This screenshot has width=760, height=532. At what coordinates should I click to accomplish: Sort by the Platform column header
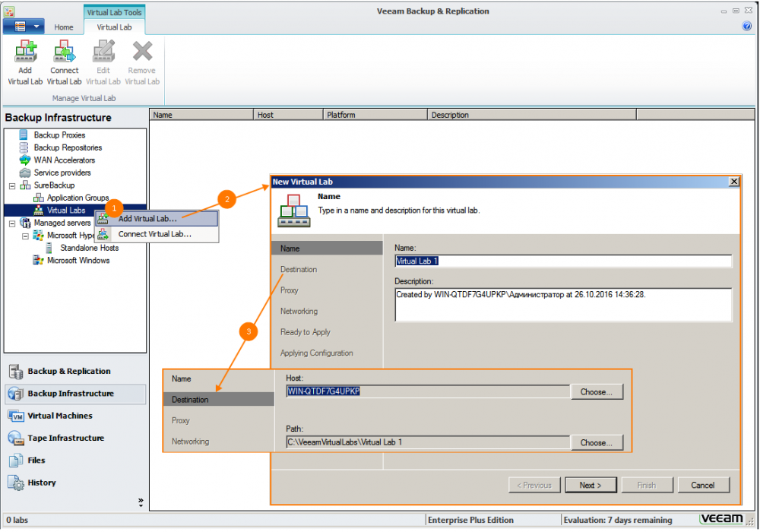click(375, 115)
